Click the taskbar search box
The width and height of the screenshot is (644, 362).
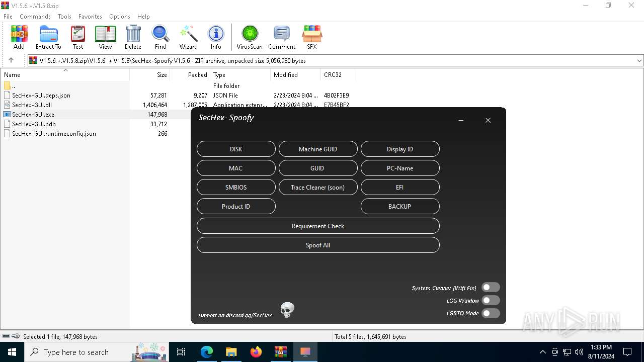97,352
